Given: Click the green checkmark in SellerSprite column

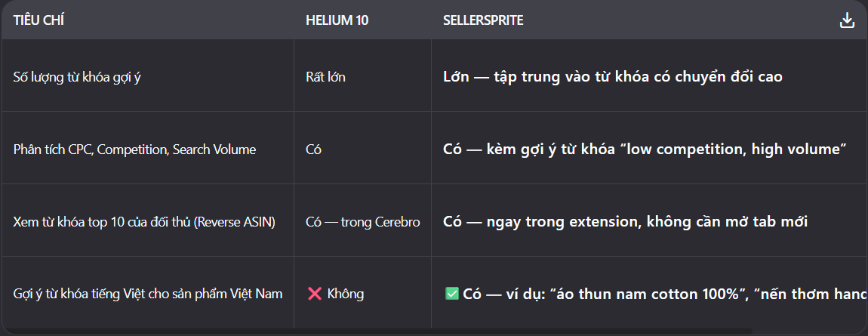Looking at the screenshot, I should 451,294.
